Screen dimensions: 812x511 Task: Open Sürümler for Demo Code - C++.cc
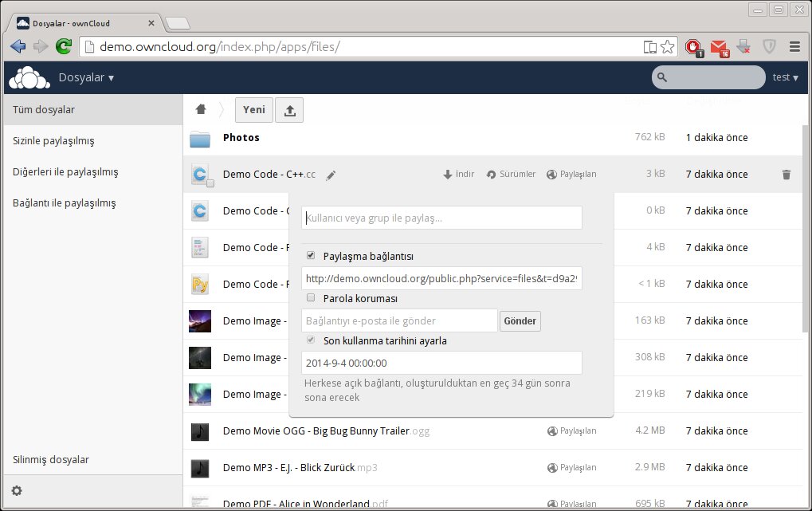click(511, 175)
